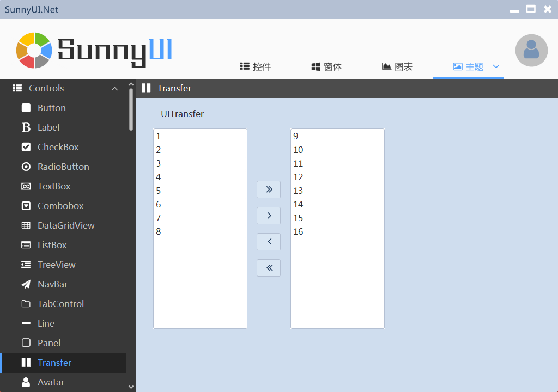Screen dimensions: 558x392
Task: Open the Panel control demo
Action: [49, 343]
